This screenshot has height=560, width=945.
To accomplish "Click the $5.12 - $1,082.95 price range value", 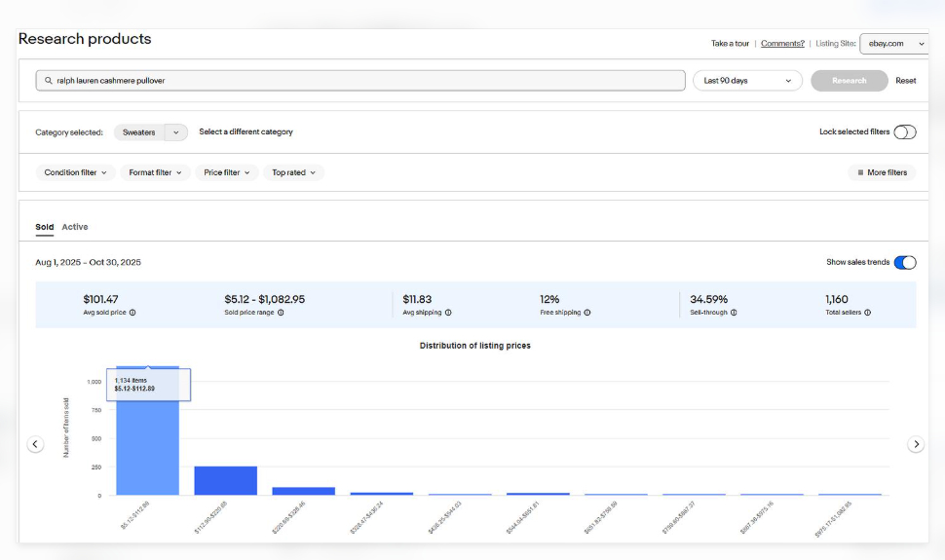I will tap(265, 299).
